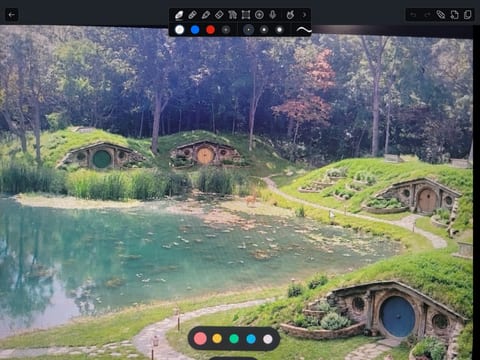Open the add page icon
The image size is (480, 360).
point(454,15)
